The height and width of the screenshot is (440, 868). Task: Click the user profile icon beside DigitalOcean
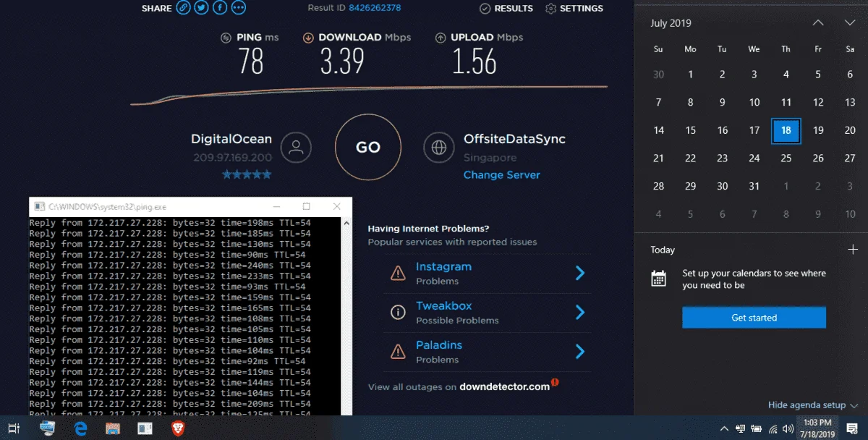(x=296, y=147)
